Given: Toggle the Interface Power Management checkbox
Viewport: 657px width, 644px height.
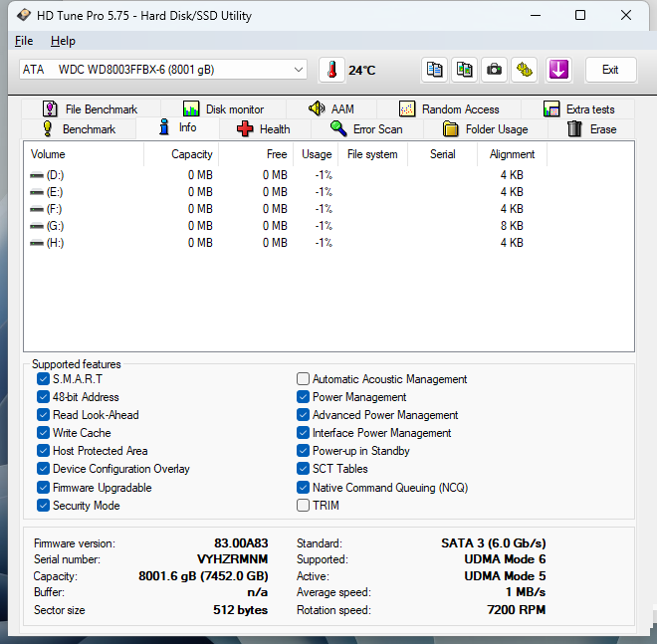Looking at the screenshot, I should (x=303, y=433).
